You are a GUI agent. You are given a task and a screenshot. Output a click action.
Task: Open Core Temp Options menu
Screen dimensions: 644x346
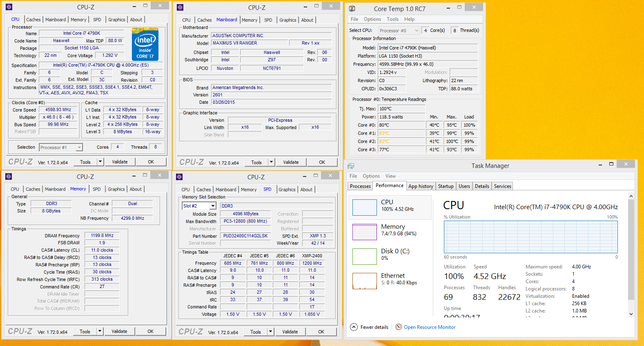[372, 19]
